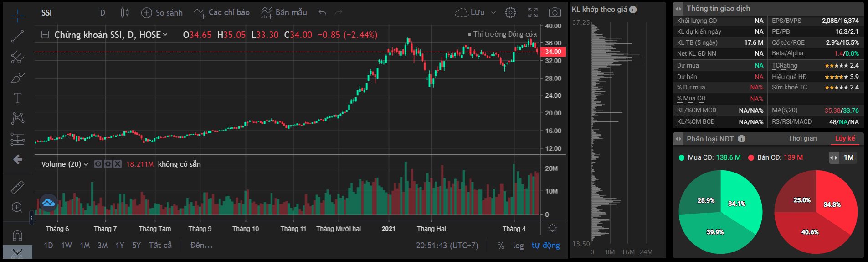Click info icon next to Phân loại NĐT

[741, 139]
